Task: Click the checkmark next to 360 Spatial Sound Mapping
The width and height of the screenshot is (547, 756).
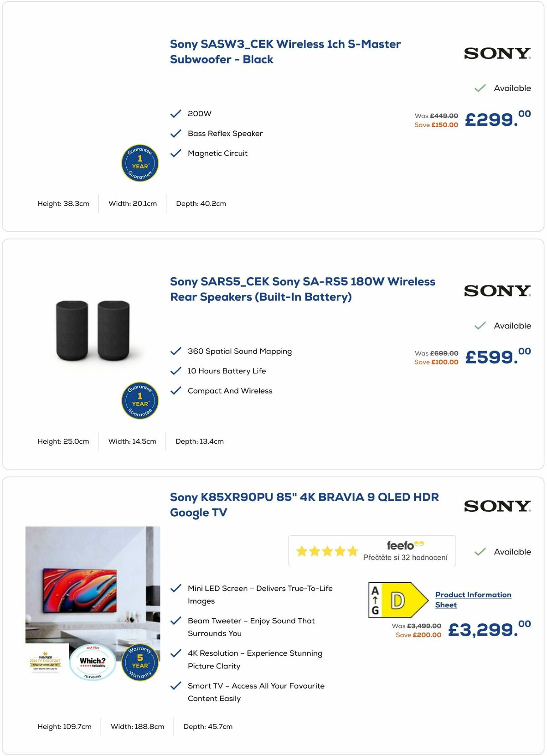Action: [x=175, y=351]
